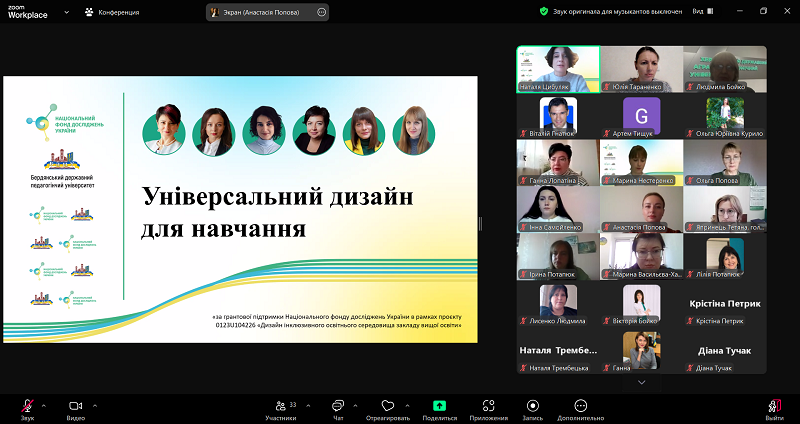This screenshot has height=424, width=800.
Task: Restore down the Zoom window
Action: 763,11
